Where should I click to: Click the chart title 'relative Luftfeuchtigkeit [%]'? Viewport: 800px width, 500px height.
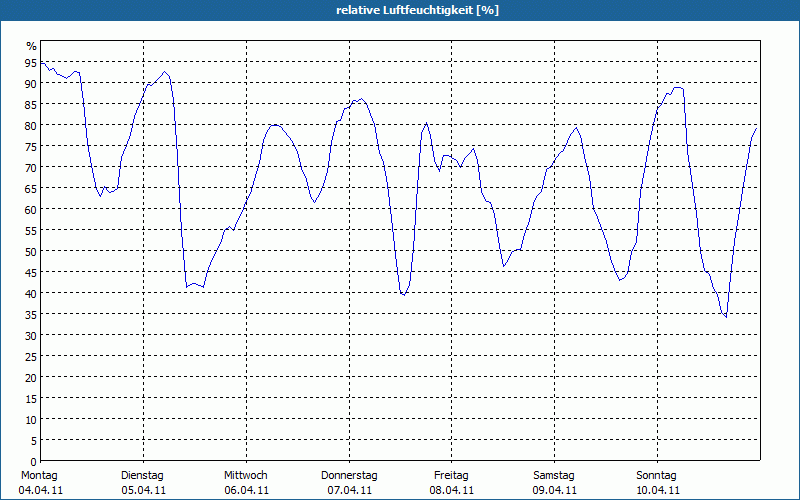[417, 10]
